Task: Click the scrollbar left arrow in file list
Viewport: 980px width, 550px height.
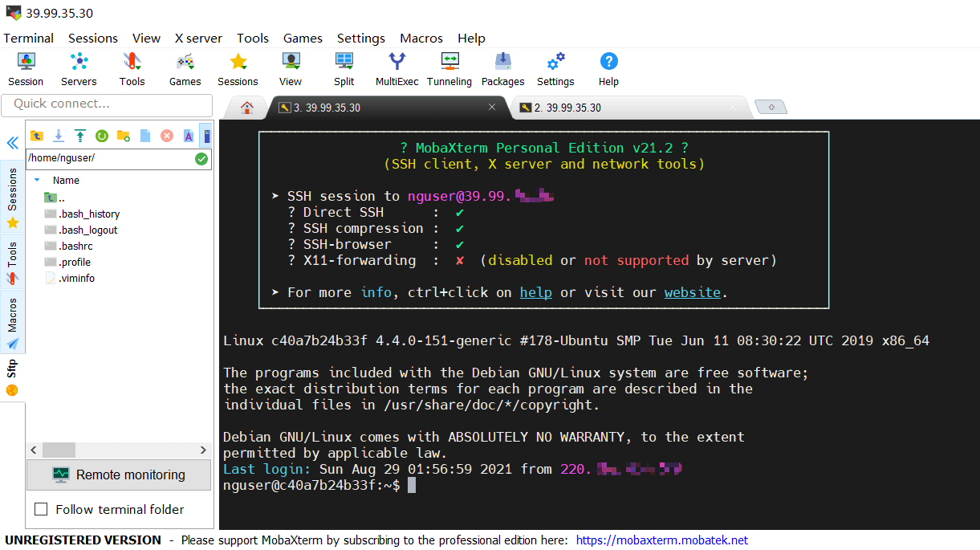Action: (x=34, y=450)
